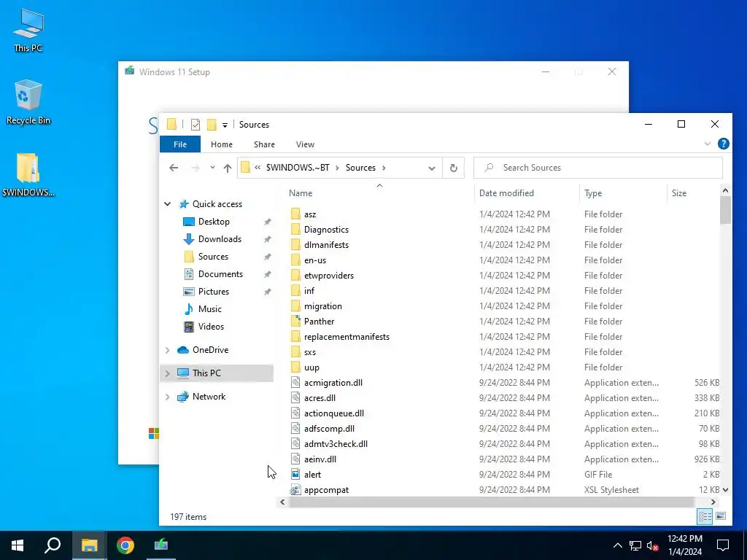Expand the This PC tree node
Viewport: 747px width, 560px height.
click(x=168, y=373)
